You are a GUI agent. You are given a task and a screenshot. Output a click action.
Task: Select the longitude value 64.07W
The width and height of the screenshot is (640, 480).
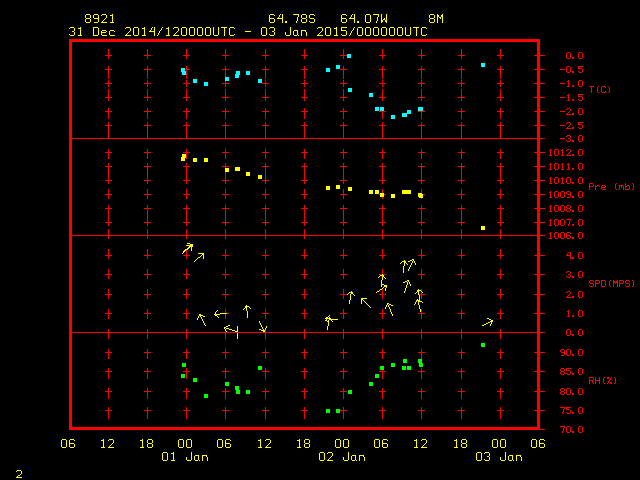pos(360,19)
